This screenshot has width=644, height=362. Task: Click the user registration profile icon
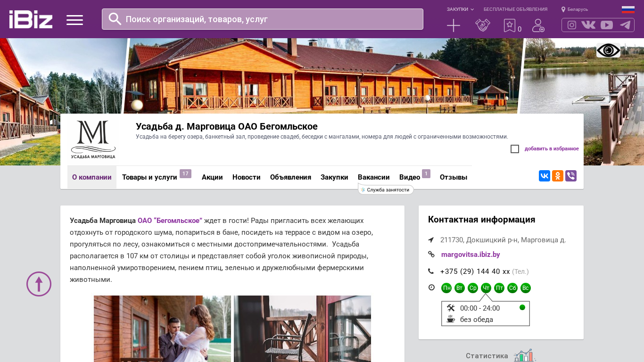point(538,25)
